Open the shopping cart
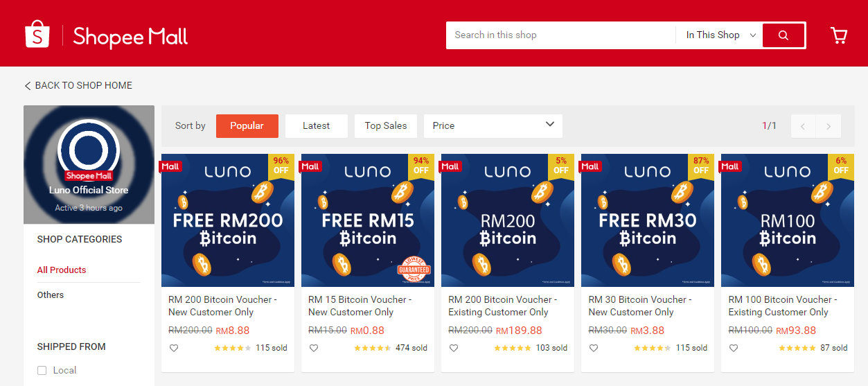The width and height of the screenshot is (868, 386). pyautogui.click(x=839, y=35)
